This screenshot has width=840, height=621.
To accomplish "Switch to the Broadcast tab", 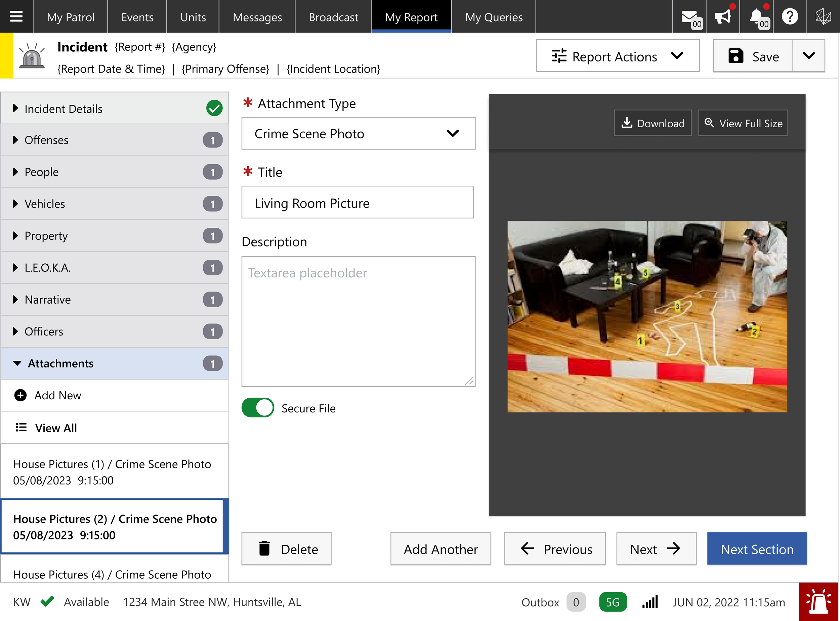I will coord(334,16).
